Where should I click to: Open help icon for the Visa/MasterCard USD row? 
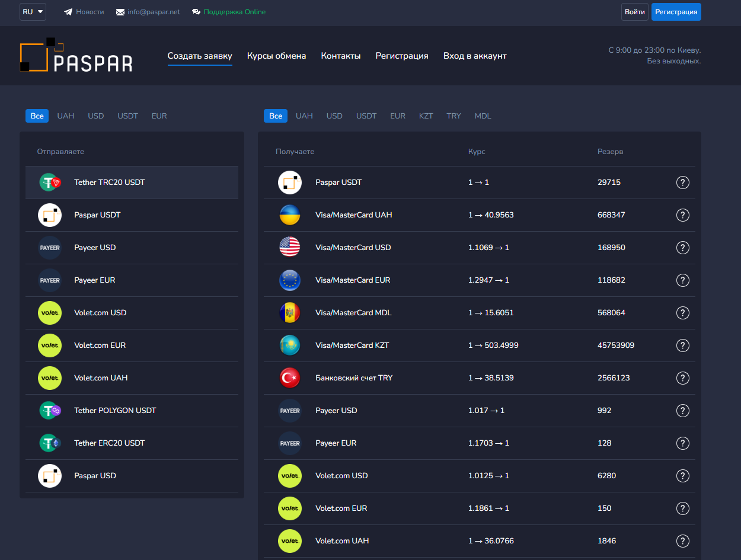pyautogui.click(x=683, y=248)
